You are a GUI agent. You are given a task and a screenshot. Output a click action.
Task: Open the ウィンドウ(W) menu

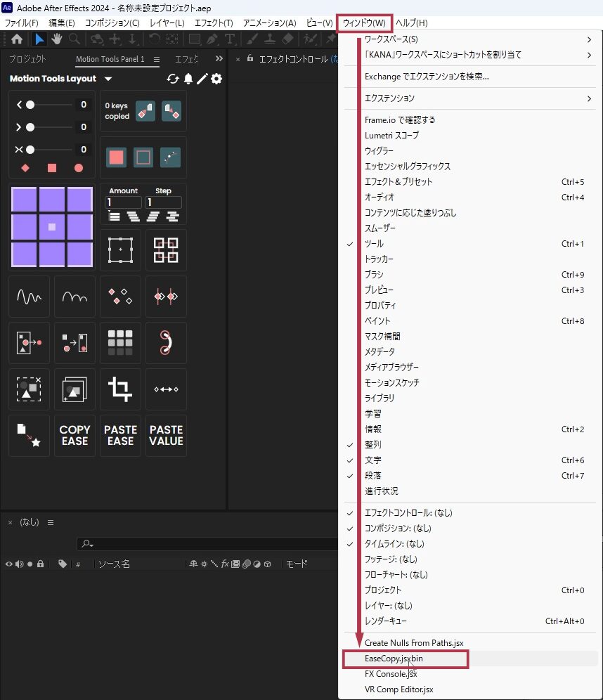(x=364, y=22)
